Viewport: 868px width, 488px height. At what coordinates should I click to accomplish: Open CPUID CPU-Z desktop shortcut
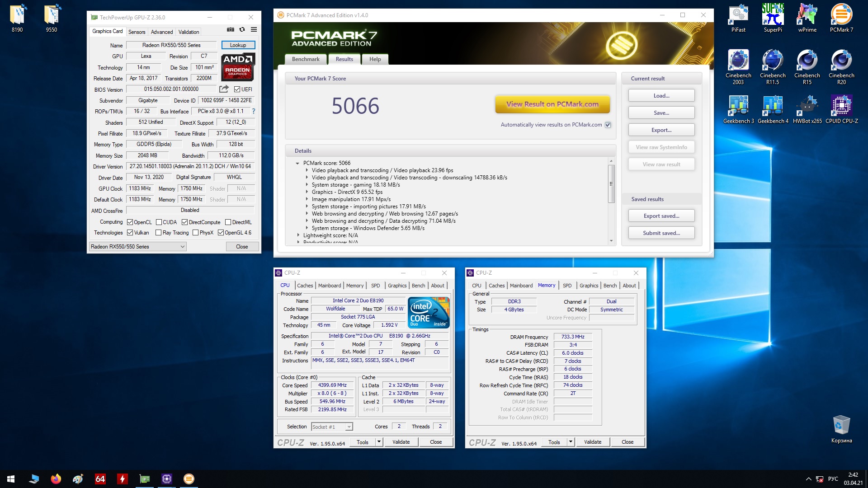point(841,109)
